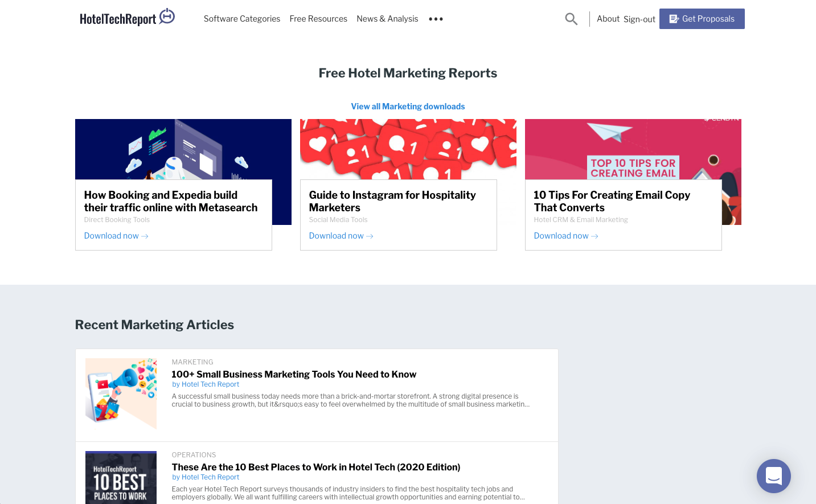Open the Metasearch report cover image

(x=183, y=149)
